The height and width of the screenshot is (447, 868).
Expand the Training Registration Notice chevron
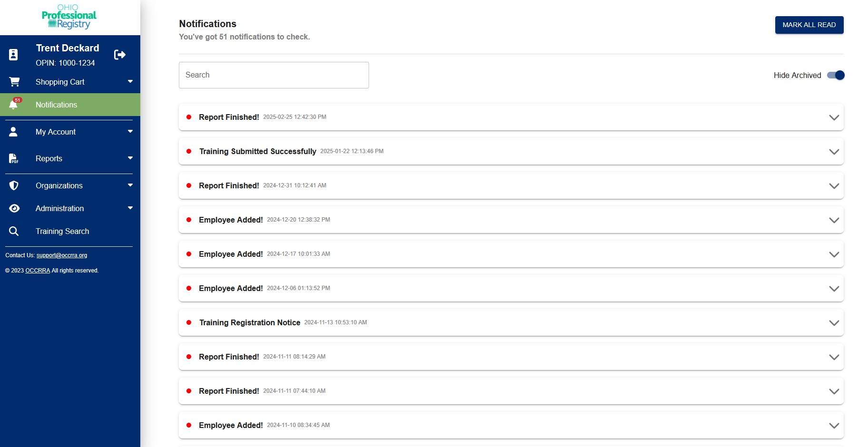[834, 323]
